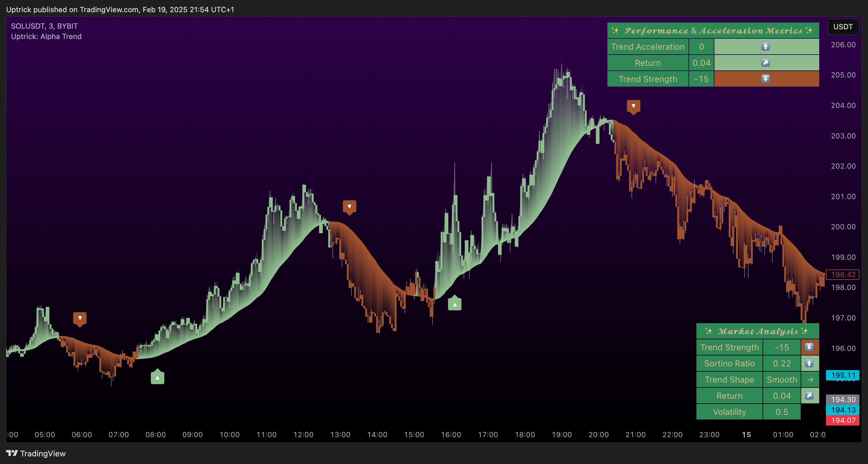Click the 197.00 price axis label
The width and height of the screenshot is (868, 464).
point(843,318)
